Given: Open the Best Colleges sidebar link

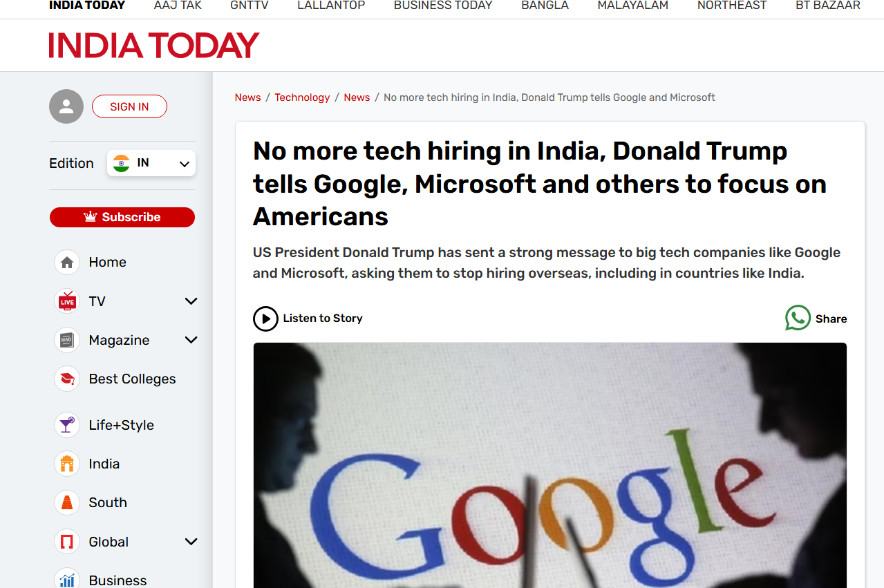Looking at the screenshot, I should pyautogui.click(x=133, y=379).
